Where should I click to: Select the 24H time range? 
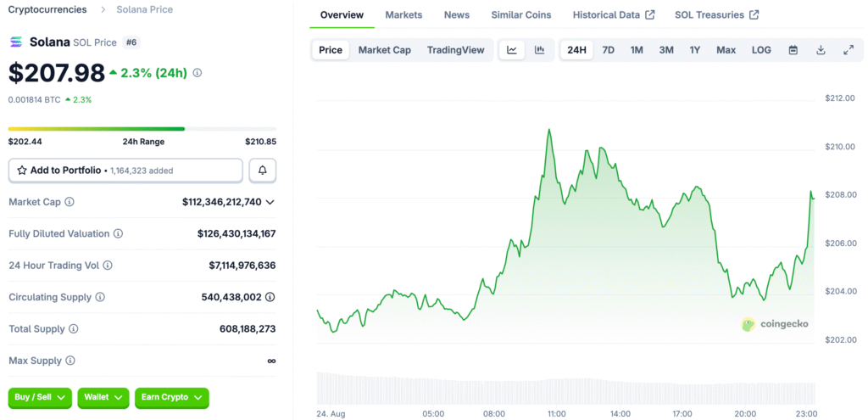click(576, 50)
